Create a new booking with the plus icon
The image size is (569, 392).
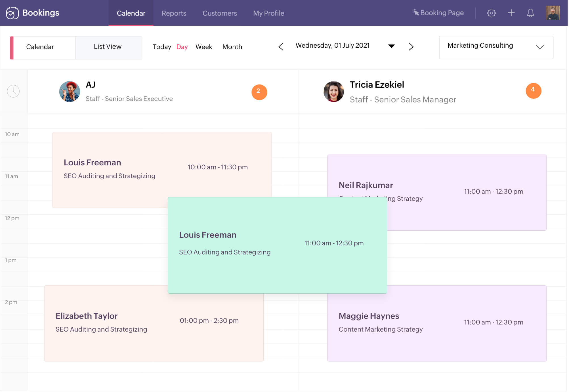click(511, 13)
